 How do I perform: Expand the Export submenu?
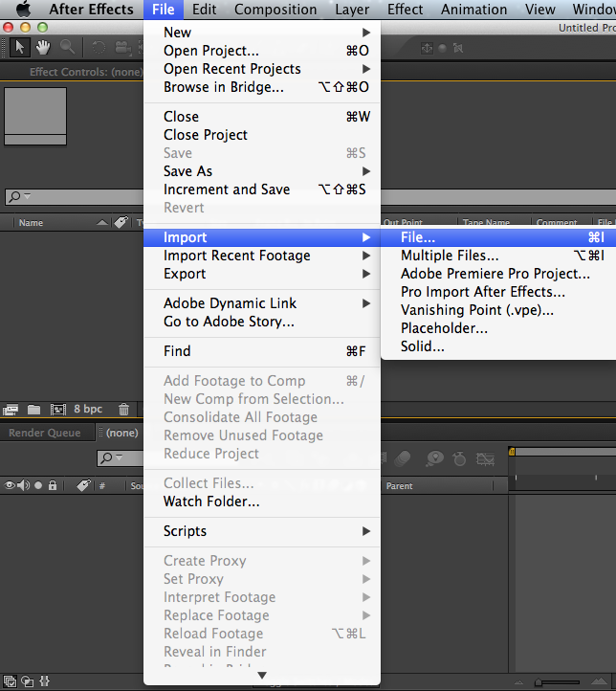[262, 274]
